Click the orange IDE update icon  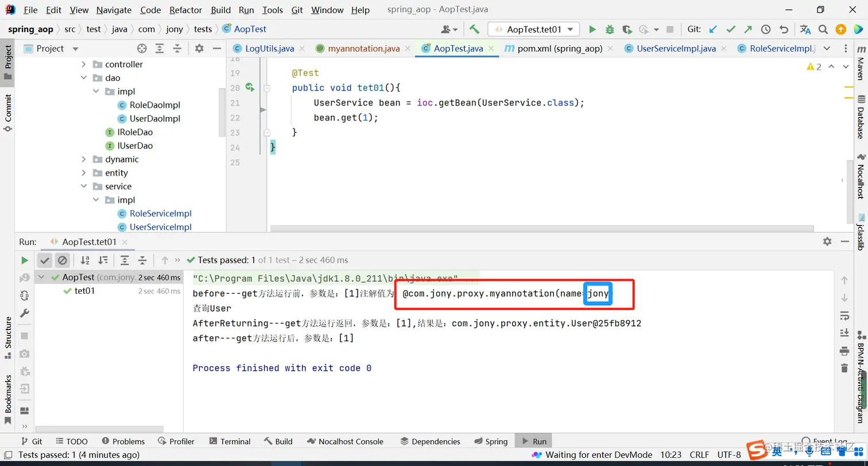point(840,29)
